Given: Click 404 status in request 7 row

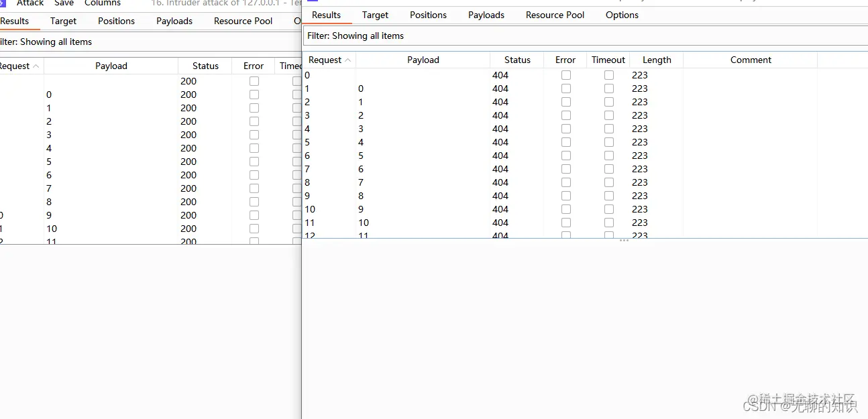Looking at the screenshot, I should click(x=500, y=169).
